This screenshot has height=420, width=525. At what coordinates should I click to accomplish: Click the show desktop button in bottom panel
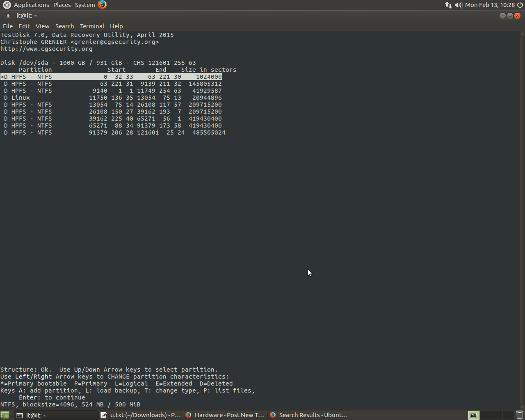coord(5,415)
